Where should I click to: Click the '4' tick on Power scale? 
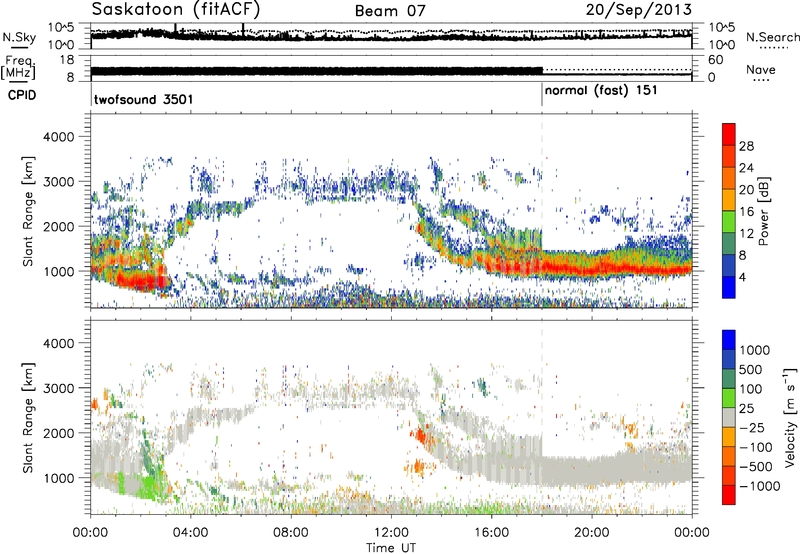(x=742, y=277)
